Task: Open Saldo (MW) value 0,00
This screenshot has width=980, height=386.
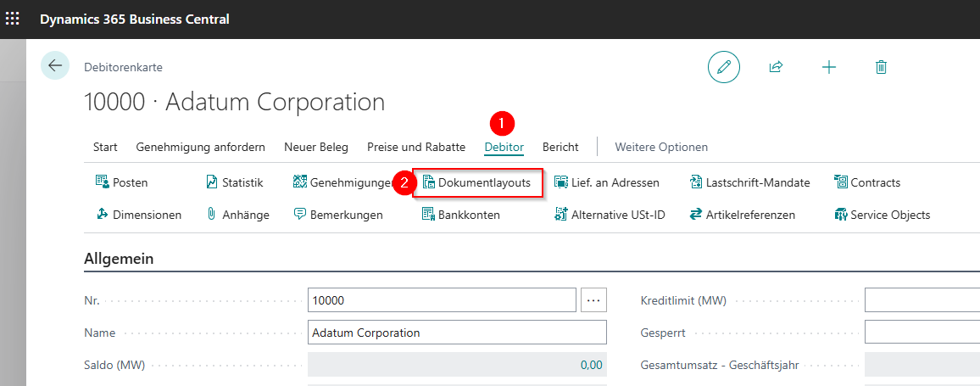Action: pos(591,366)
